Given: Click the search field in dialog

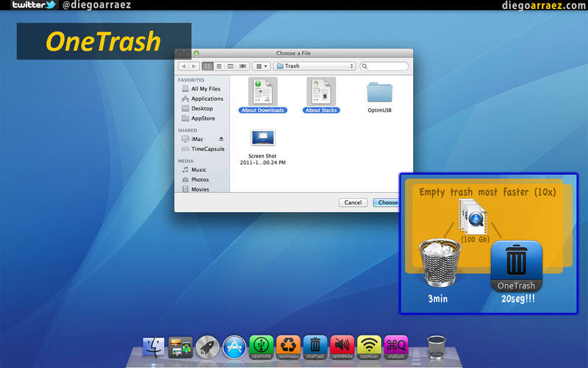Looking at the screenshot, I should 384,66.
